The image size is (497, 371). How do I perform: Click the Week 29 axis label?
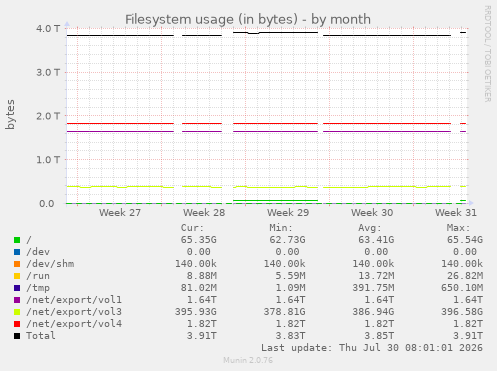click(x=288, y=213)
